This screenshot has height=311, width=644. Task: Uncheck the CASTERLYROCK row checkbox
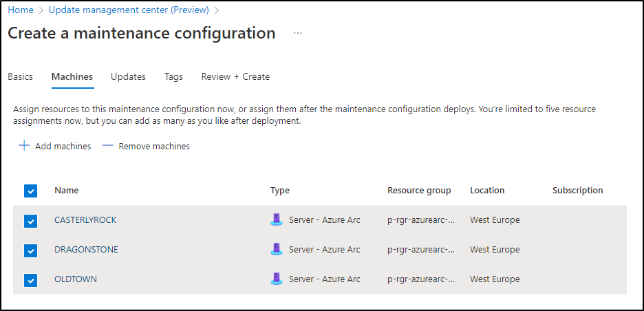(x=31, y=221)
